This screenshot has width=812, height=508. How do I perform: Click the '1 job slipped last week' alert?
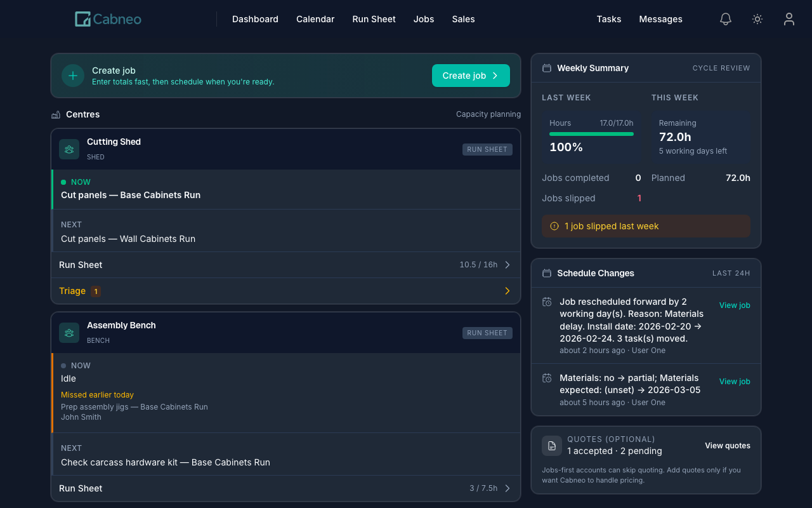click(x=646, y=226)
